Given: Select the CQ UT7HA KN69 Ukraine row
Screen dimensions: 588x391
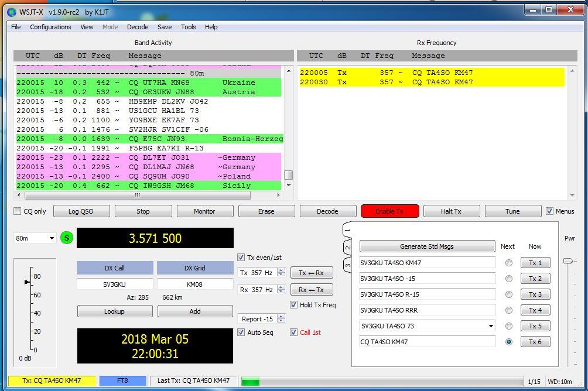Looking at the screenshot, I should [x=149, y=83].
